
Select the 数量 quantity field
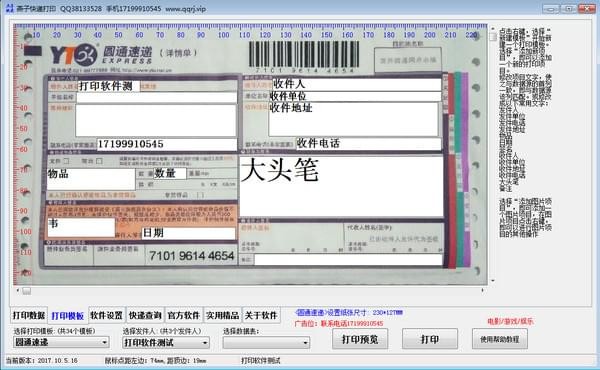(170, 173)
